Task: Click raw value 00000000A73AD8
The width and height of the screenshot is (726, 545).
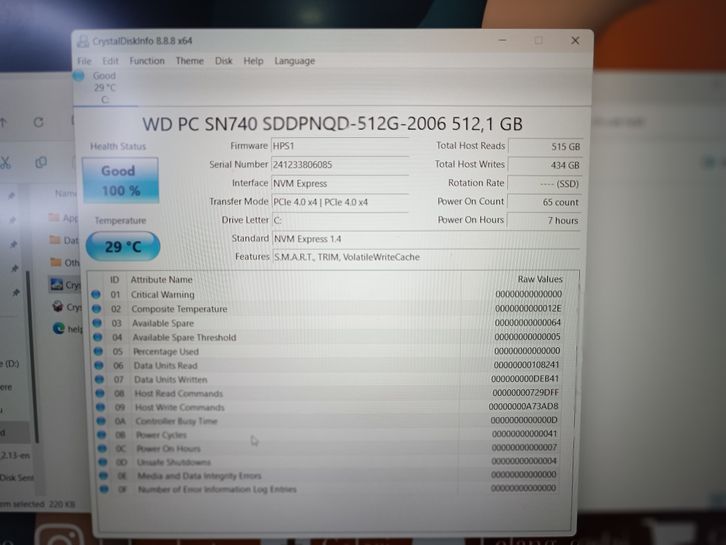Action: 524,407
